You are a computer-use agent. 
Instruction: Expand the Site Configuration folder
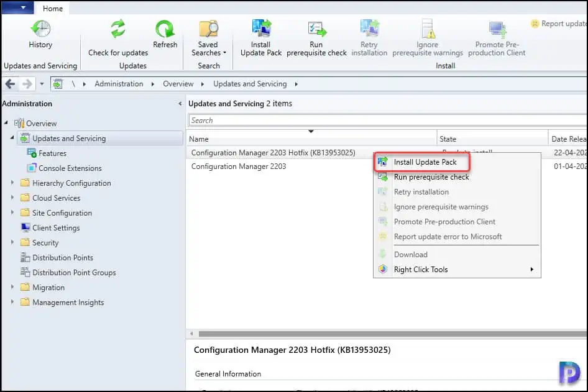12,212
